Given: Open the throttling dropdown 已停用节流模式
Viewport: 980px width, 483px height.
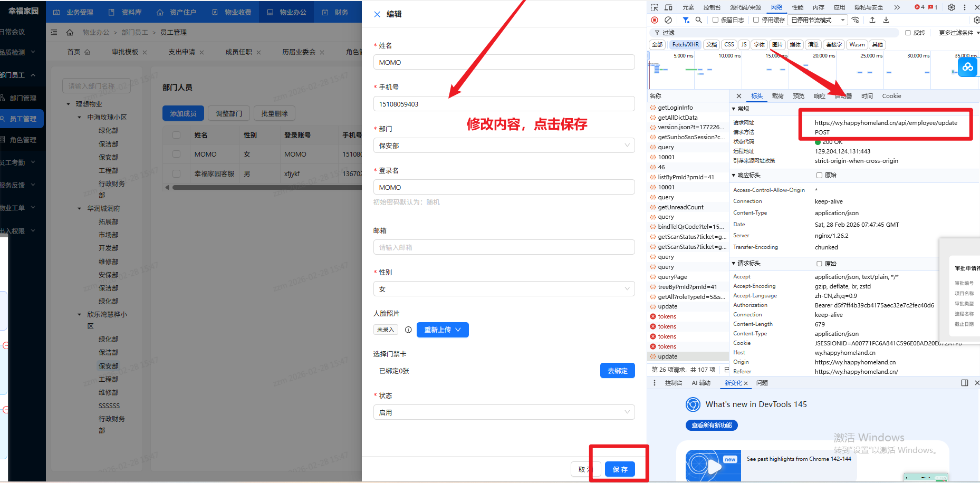Looking at the screenshot, I should click(x=818, y=20).
